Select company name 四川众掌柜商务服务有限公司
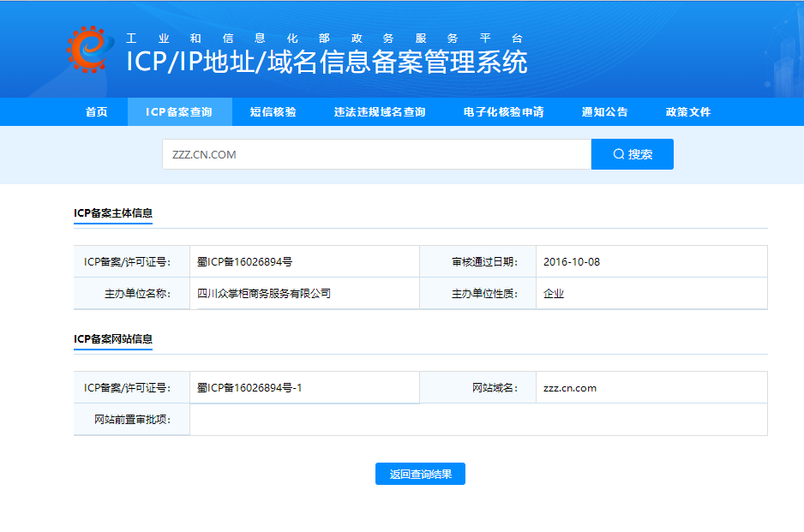The height and width of the screenshot is (532, 804). click(264, 293)
